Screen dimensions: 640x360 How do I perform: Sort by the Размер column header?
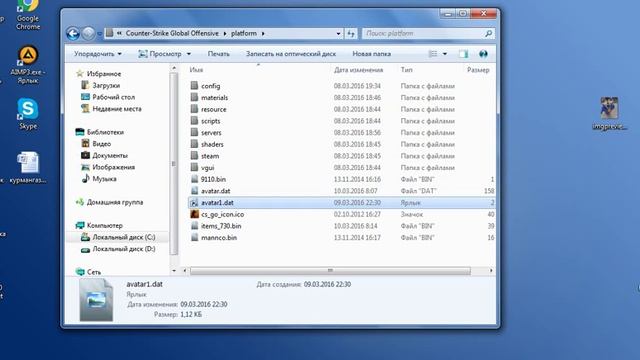[x=478, y=70]
